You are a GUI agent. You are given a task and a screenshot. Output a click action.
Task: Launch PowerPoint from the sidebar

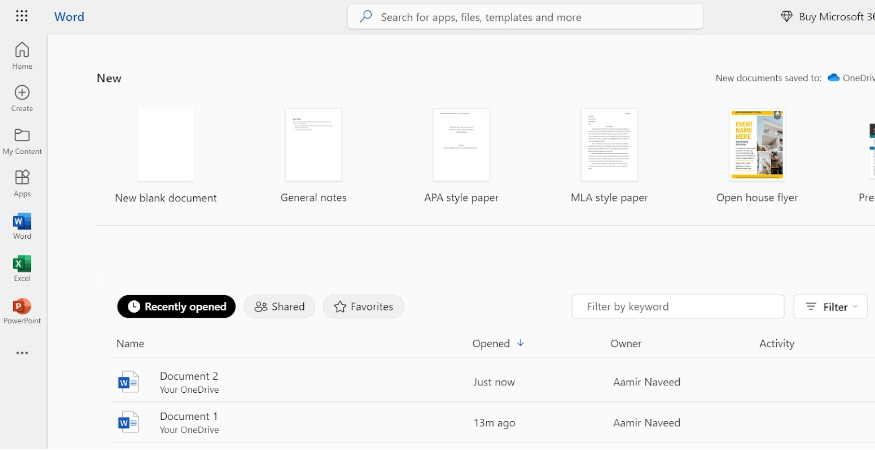[x=22, y=311]
